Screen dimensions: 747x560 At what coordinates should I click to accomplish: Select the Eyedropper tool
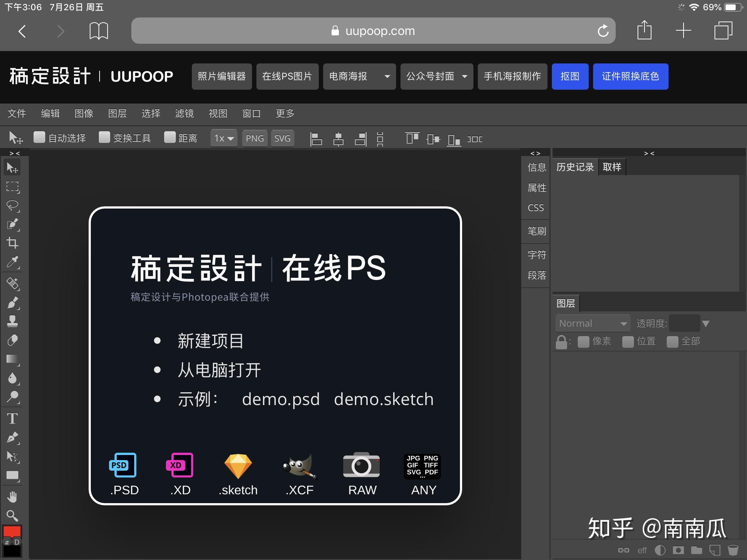pyautogui.click(x=13, y=262)
